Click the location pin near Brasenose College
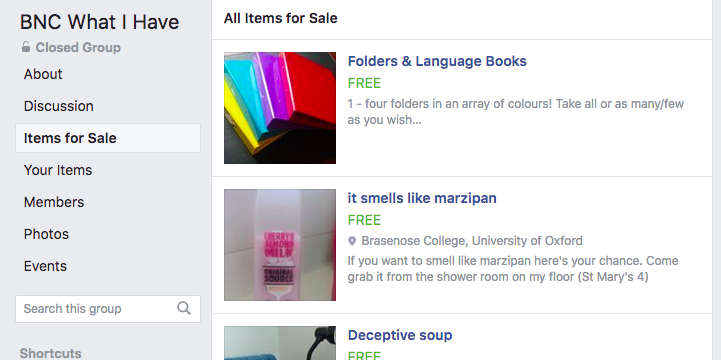The image size is (721, 360). [x=352, y=241]
